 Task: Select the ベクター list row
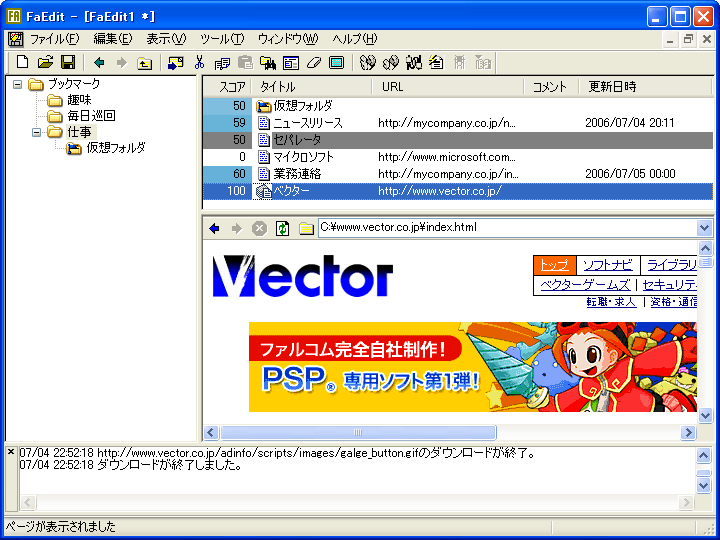coord(458,191)
